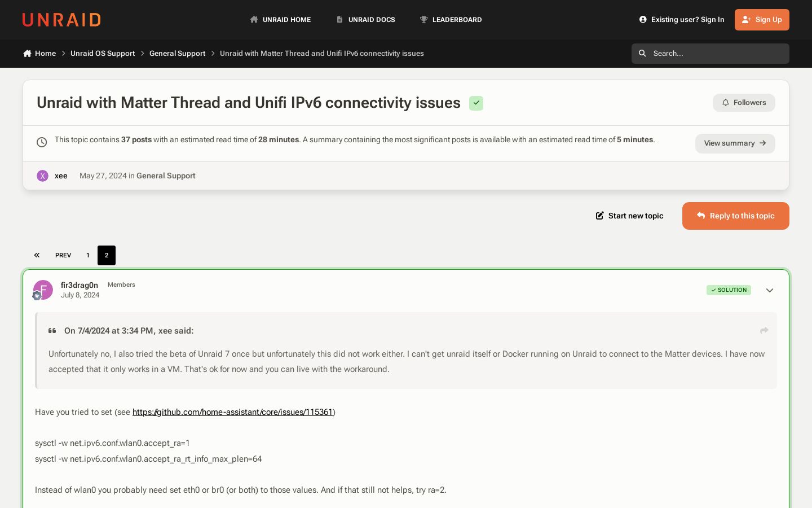Click the search magnifier icon
This screenshot has width=812, height=508.
click(642, 54)
